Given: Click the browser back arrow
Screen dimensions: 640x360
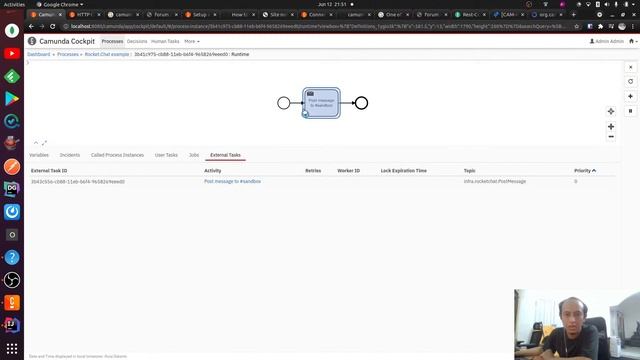Looking at the screenshot, I should coord(31,26).
